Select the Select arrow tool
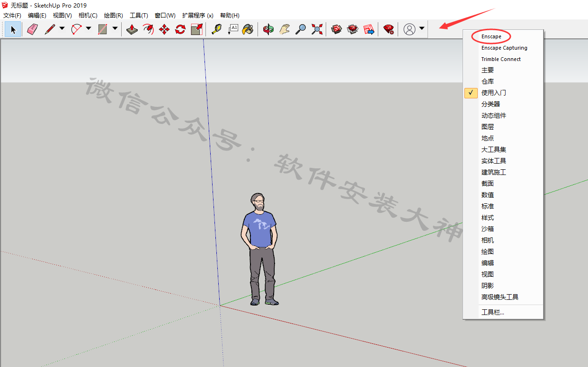Screen dimensions: 588x367 click(13, 29)
